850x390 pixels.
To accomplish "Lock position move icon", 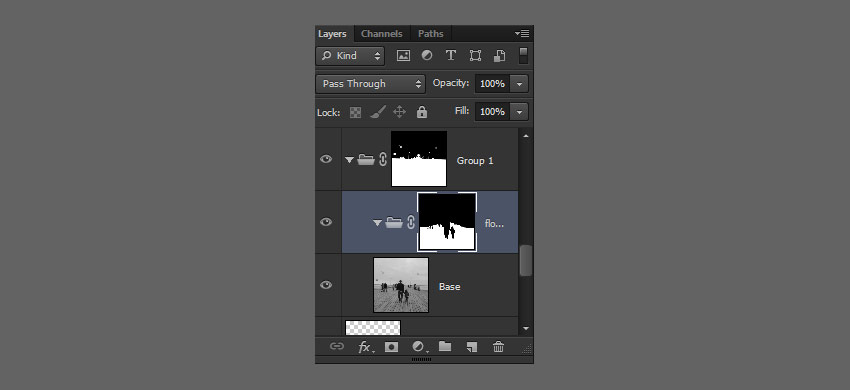I will (x=400, y=112).
